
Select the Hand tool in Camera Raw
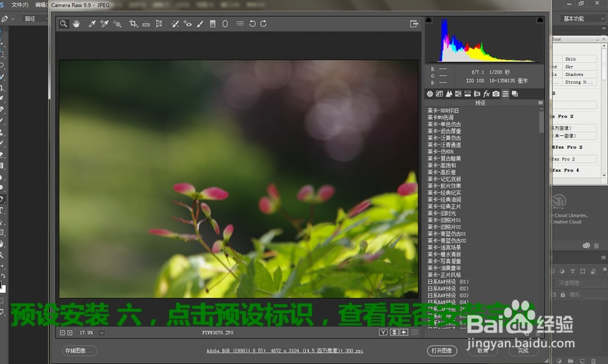[x=76, y=24]
